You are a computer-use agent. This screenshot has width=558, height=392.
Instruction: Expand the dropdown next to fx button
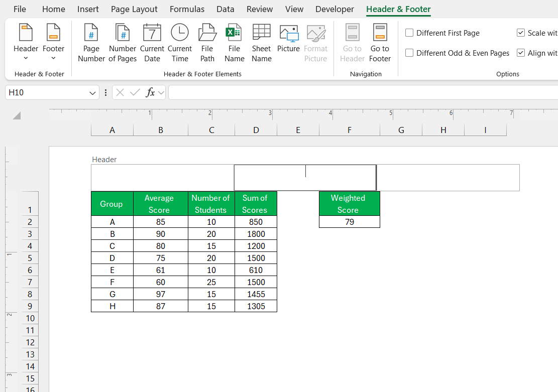tap(161, 93)
